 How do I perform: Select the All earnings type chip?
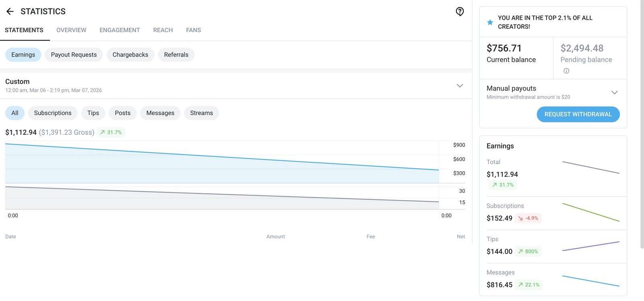15,113
